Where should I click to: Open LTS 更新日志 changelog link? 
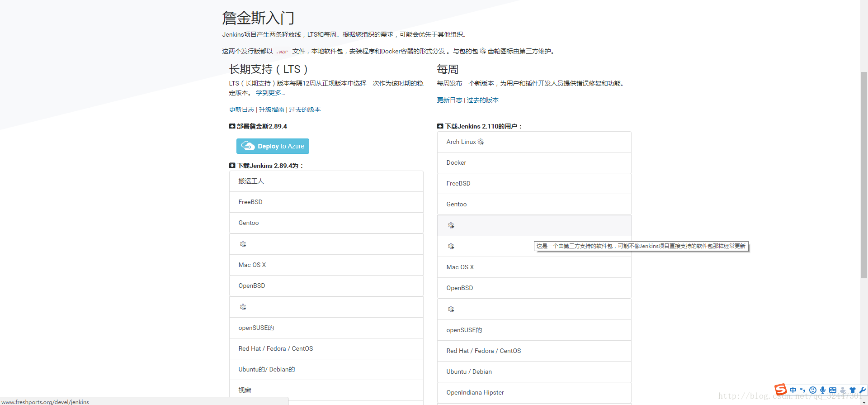coord(241,110)
